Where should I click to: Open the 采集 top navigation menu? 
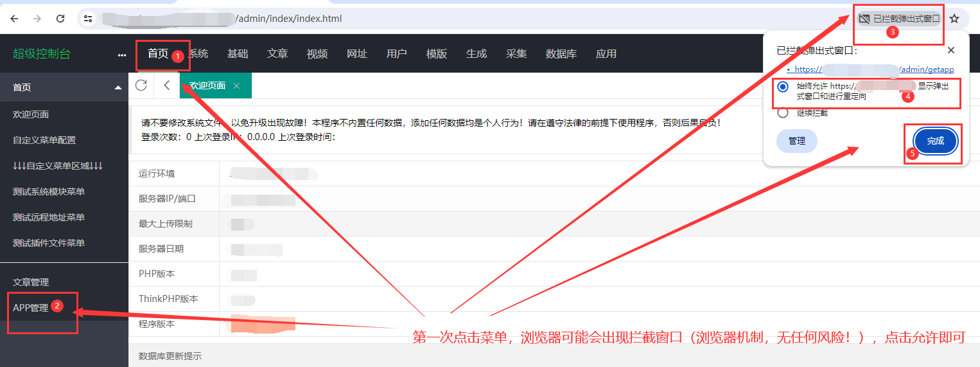coord(516,54)
